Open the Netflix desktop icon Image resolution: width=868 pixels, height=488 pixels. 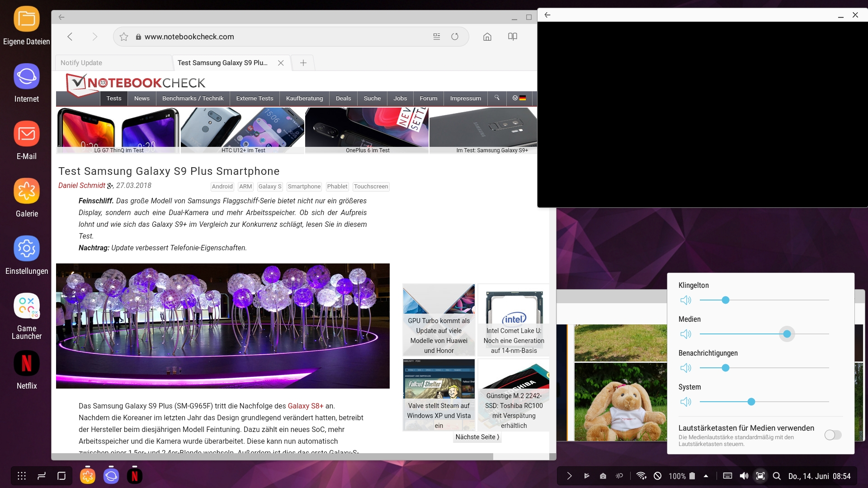[27, 370]
